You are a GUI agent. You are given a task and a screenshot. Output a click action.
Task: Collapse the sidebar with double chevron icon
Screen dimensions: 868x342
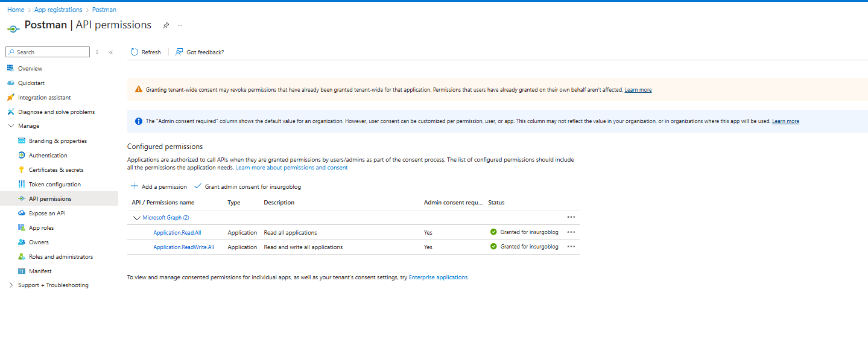point(111,52)
